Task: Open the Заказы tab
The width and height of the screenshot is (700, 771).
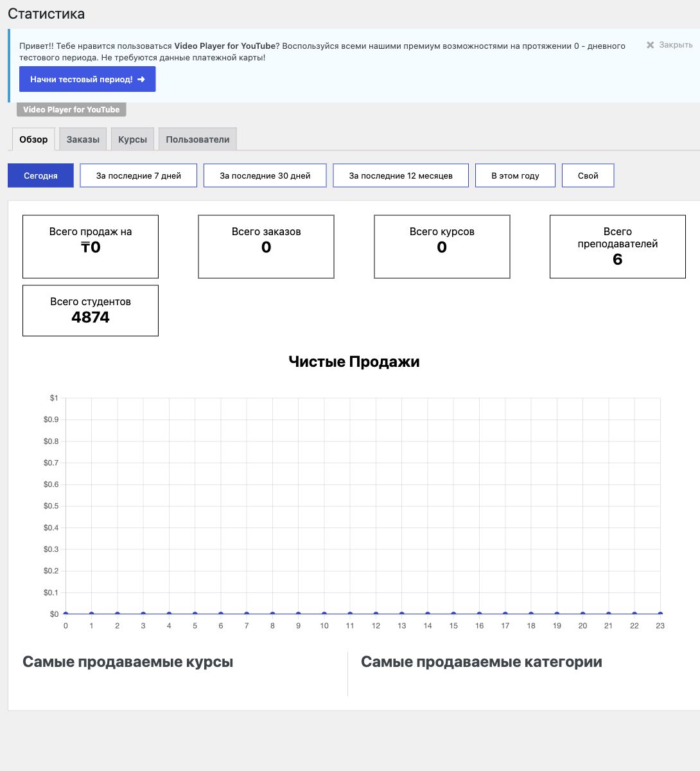Action: 83,139
